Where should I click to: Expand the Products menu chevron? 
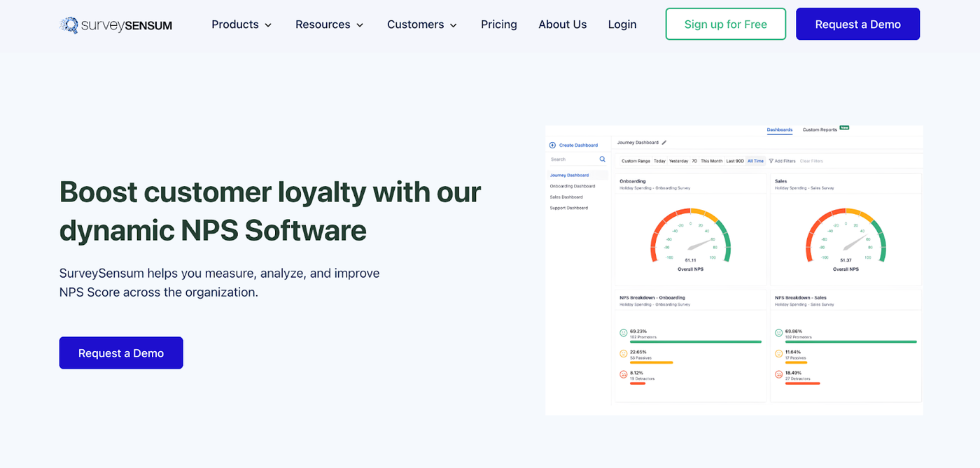point(268,25)
